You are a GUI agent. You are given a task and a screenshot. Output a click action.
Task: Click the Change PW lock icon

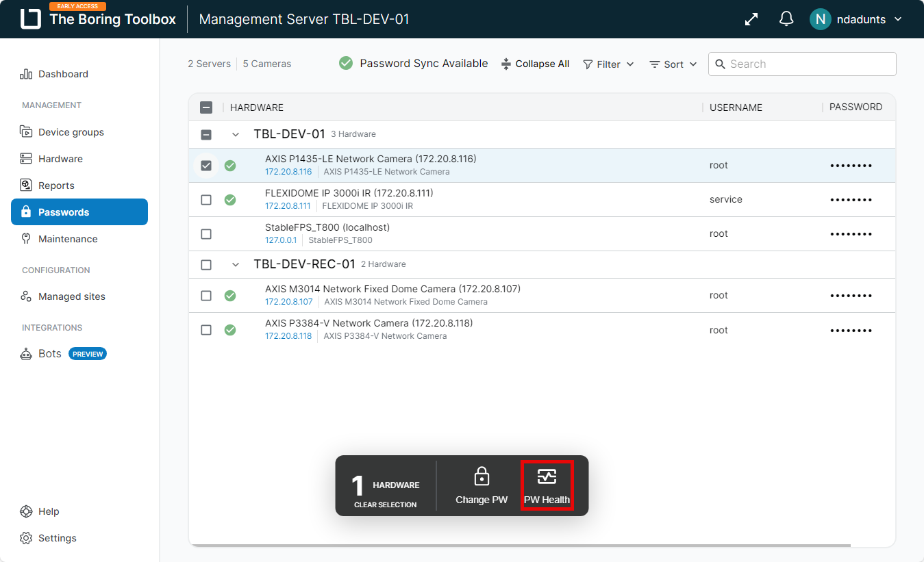point(482,476)
